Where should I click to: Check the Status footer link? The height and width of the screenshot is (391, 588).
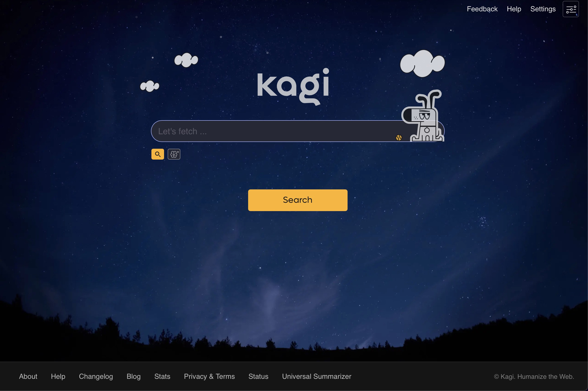258,376
